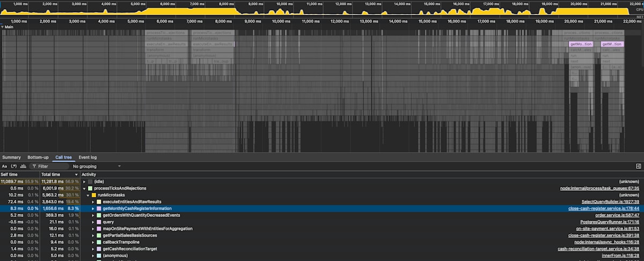The image size is (644, 261).
Task: Open the cash-reconciliation-target.service.js:34:38 link
Action: 598,249
